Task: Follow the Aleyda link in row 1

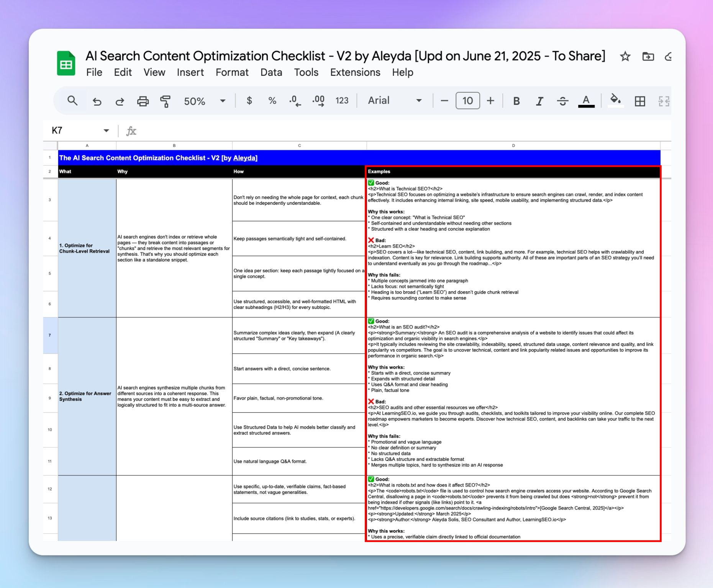Action: click(244, 158)
